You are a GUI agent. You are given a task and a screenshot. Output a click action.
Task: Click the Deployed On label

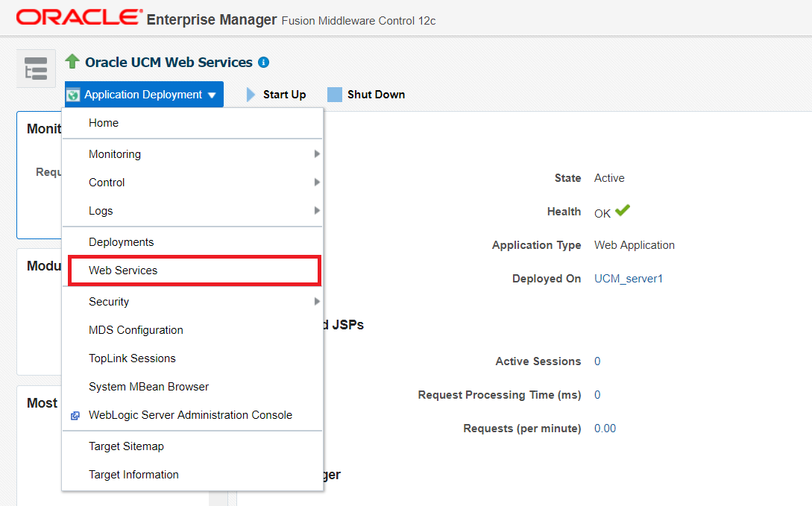pos(547,279)
